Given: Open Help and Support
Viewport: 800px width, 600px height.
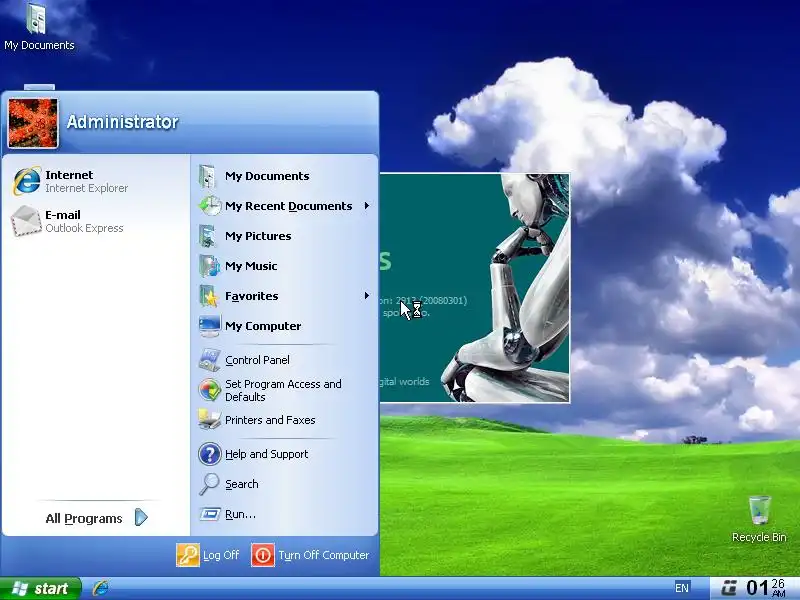Looking at the screenshot, I should [x=284, y=454].
